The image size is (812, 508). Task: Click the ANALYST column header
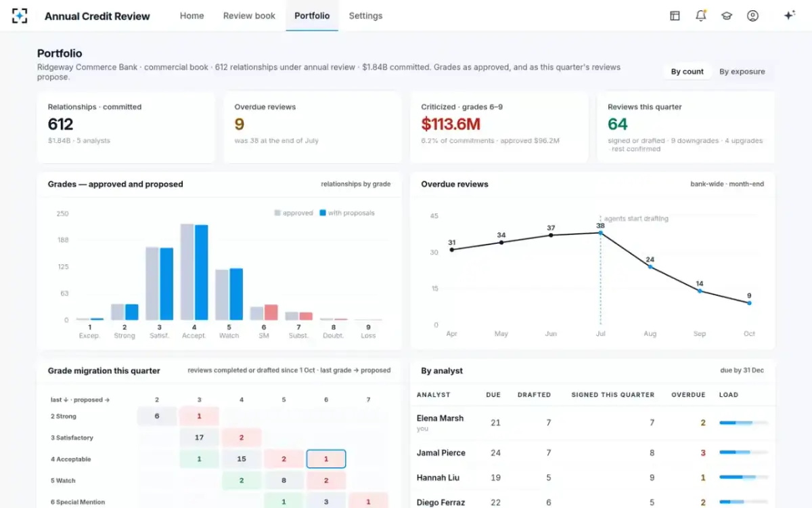434,395
